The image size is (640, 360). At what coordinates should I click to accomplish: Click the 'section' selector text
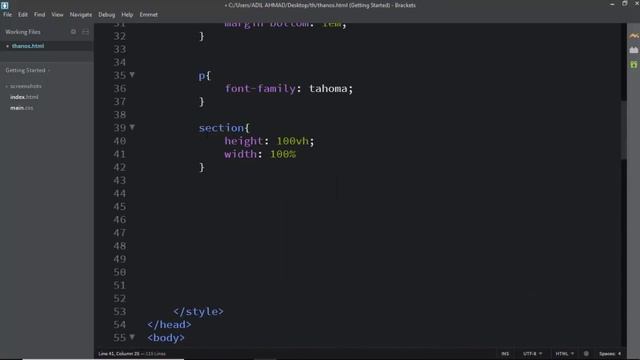pos(221,128)
